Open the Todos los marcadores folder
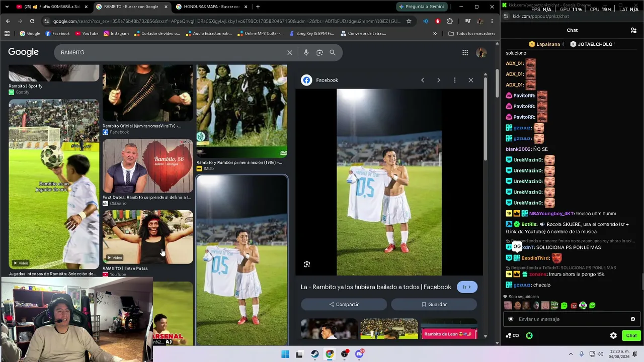This screenshot has height=362, width=644. pos(471,34)
